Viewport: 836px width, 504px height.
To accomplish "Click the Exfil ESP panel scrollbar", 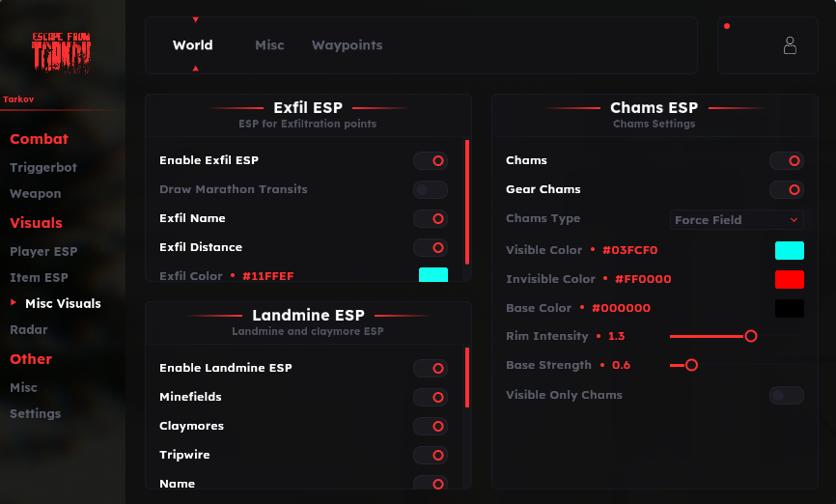I will pos(467,203).
